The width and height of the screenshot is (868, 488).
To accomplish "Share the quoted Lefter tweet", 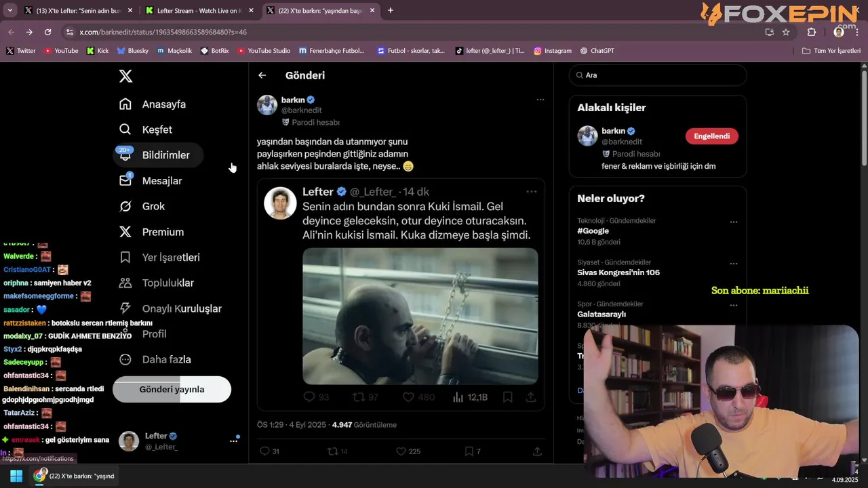I will pyautogui.click(x=531, y=397).
